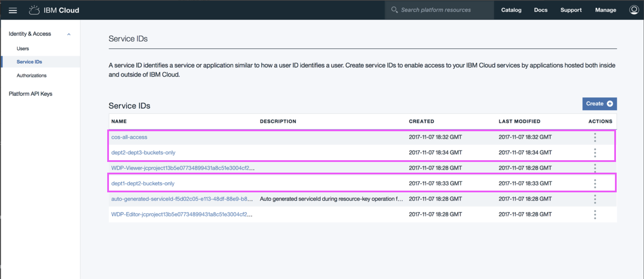This screenshot has width=644, height=279.
Task: Open the Manage menu in header
Action: (605, 10)
